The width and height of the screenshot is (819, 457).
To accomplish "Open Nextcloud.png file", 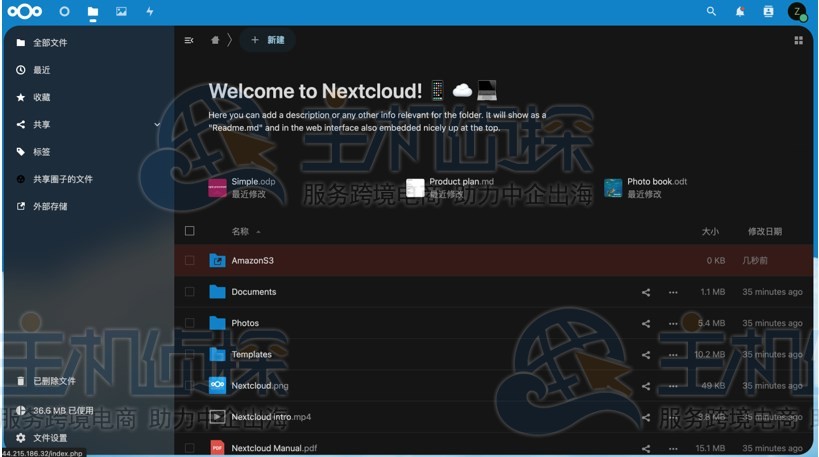I will pos(260,386).
